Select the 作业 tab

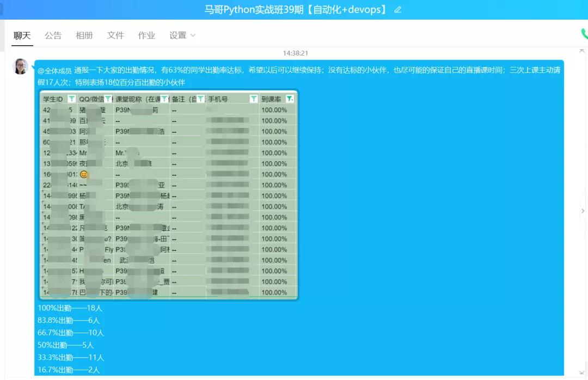click(146, 35)
